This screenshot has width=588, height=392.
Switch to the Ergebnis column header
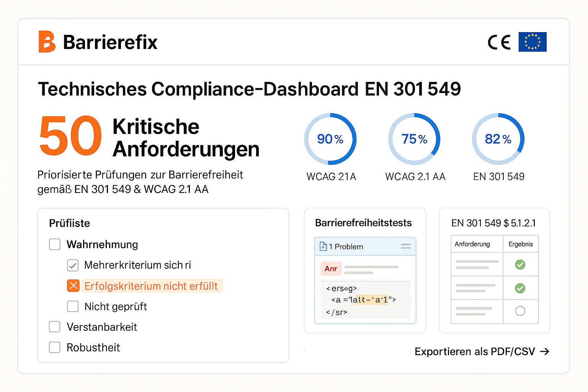pos(521,244)
